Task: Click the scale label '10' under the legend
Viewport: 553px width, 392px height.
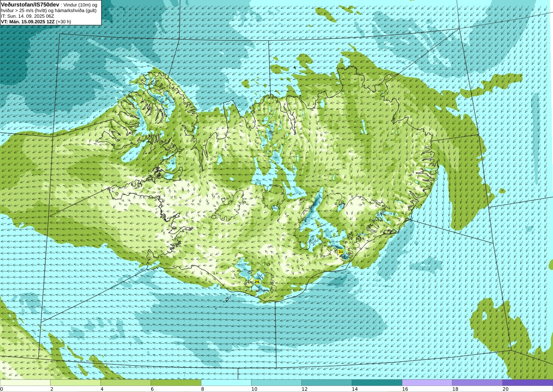Action: pyautogui.click(x=254, y=389)
